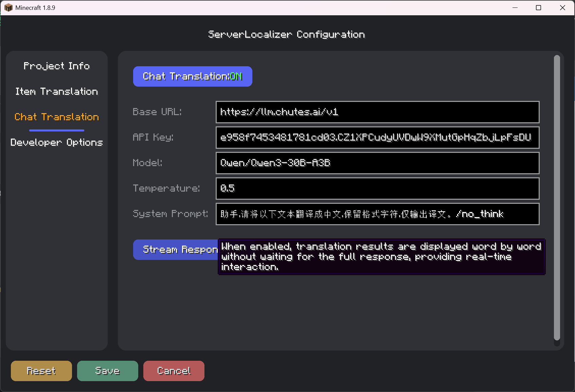Switch to the Item Translation tab
This screenshot has width=575, height=392.
click(56, 91)
